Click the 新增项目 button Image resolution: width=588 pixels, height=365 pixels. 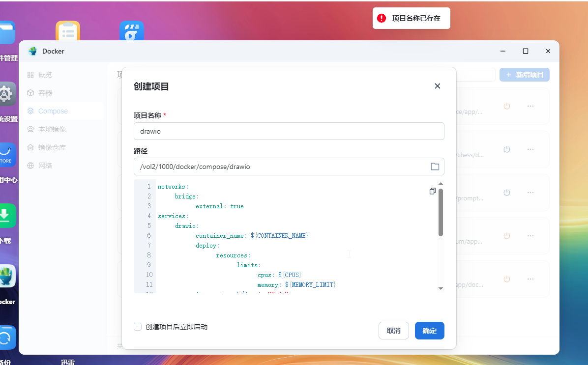524,75
